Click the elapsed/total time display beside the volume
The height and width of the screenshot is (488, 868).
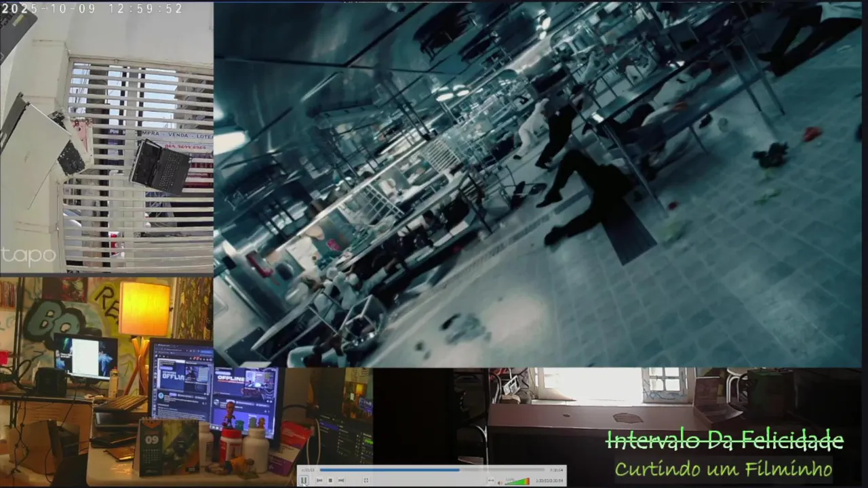(x=549, y=481)
